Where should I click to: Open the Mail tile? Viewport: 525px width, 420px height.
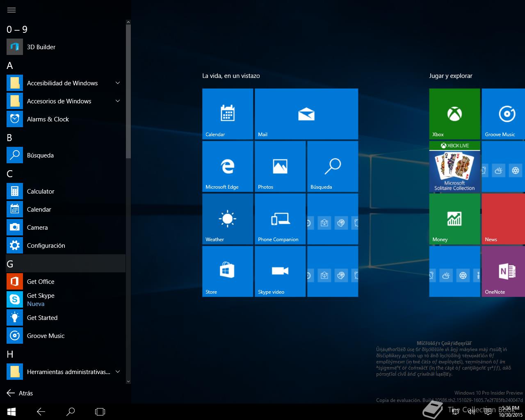point(306,114)
